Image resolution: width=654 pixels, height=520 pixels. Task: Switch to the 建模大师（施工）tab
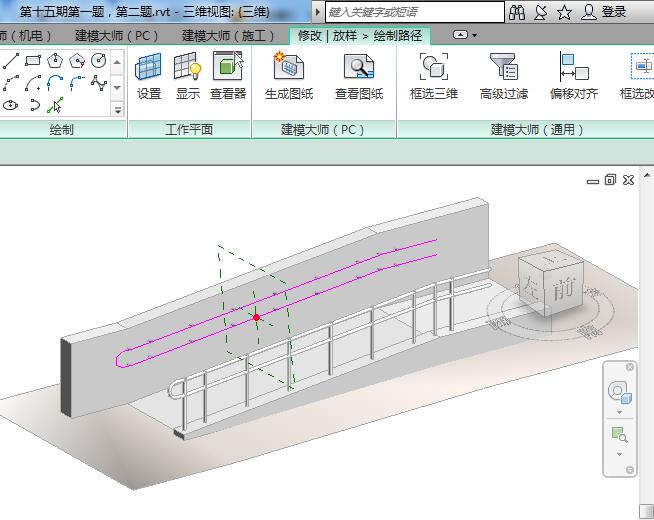pyautogui.click(x=228, y=35)
